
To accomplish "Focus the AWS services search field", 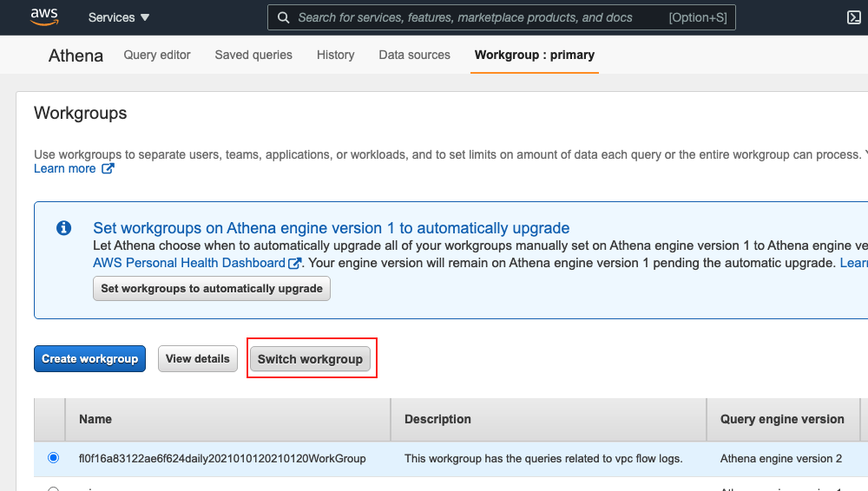I will pos(502,17).
